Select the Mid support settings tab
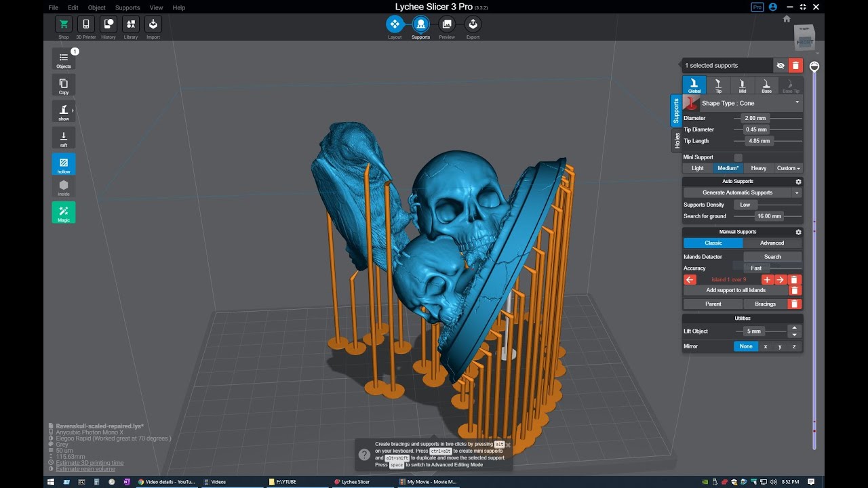Image resolution: width=868 pixels, height=488 pixels. pos(743,85)
